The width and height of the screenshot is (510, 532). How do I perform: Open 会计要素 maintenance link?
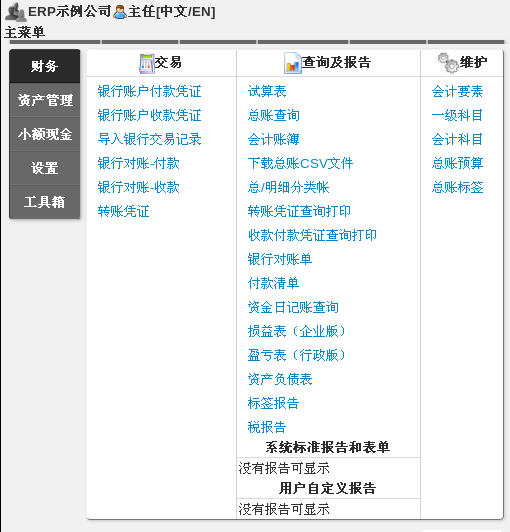457,91
